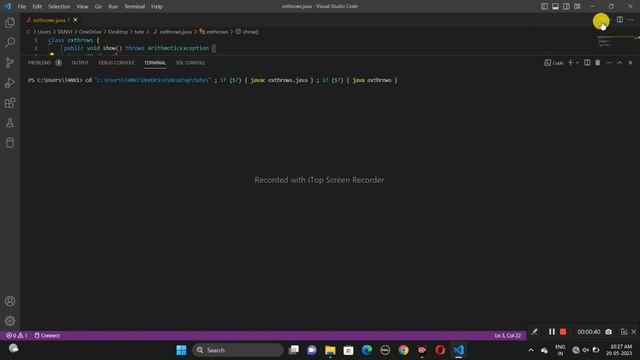Open the Help menu
The width and height of the screenshot is (640, 360).
pos(157,6)
